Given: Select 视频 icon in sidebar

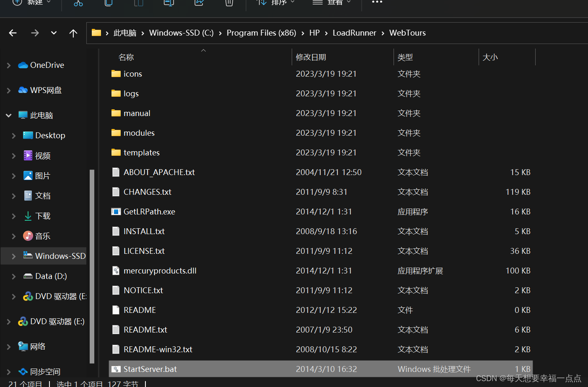Looking at the screenshot, I should [x=28, y=155].
